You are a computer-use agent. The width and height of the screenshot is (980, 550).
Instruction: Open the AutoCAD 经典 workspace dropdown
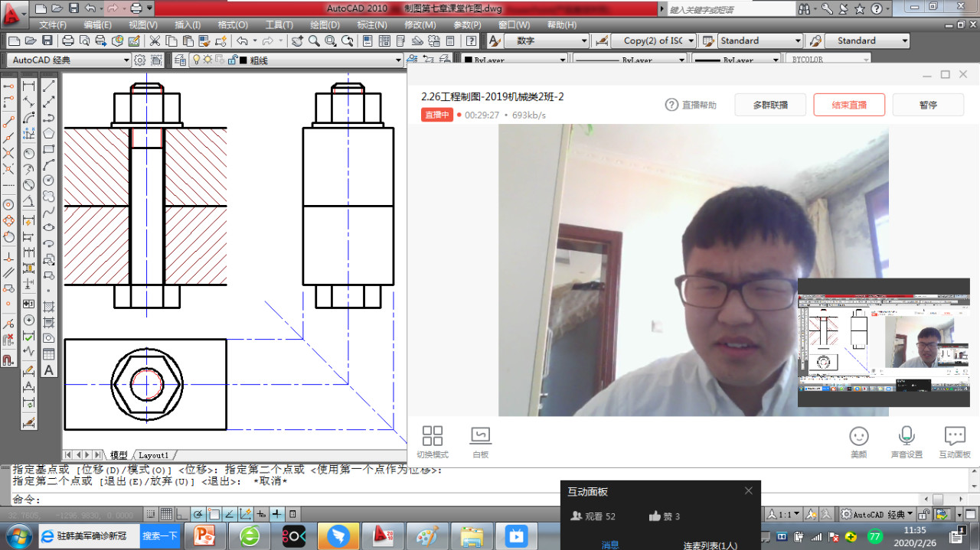coord(70,60)
